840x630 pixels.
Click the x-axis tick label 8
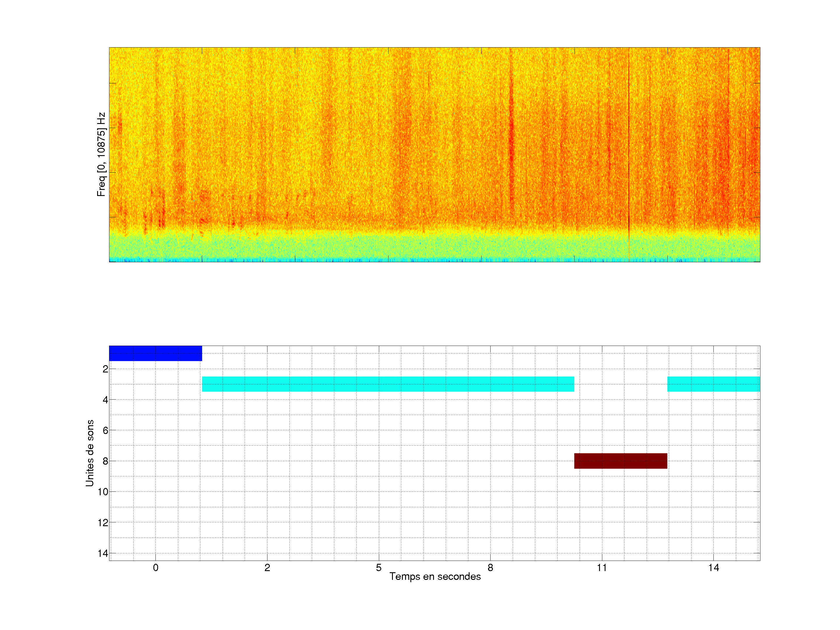pos(490,568)
